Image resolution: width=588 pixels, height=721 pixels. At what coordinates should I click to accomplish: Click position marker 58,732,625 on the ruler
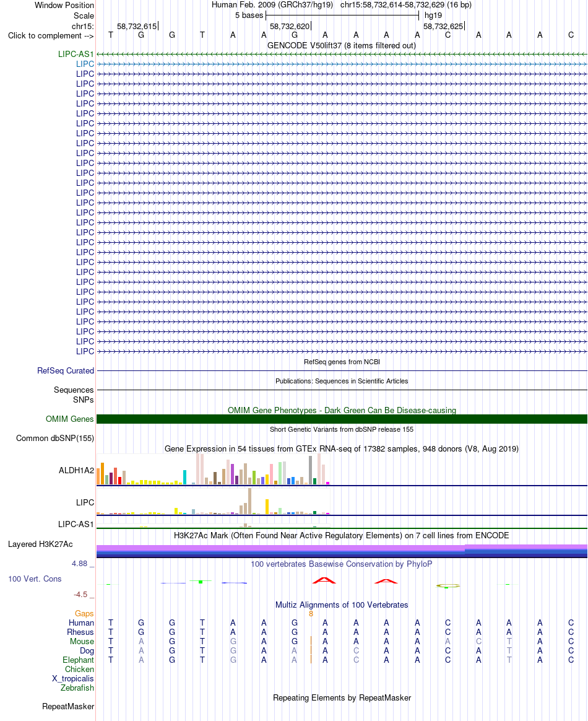pos(443,26)
